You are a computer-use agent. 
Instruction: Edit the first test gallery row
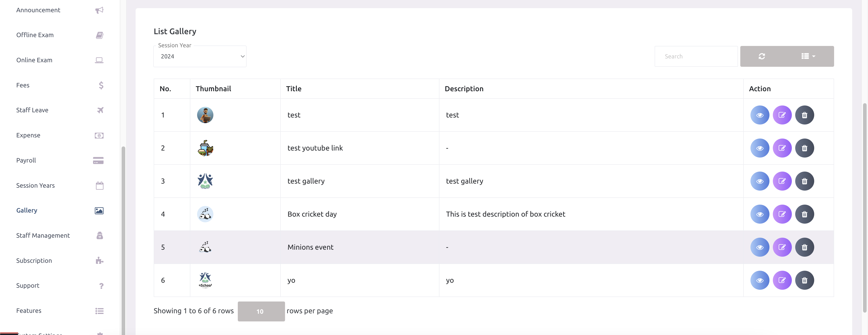pyautogui.click(x=782, y=115)
